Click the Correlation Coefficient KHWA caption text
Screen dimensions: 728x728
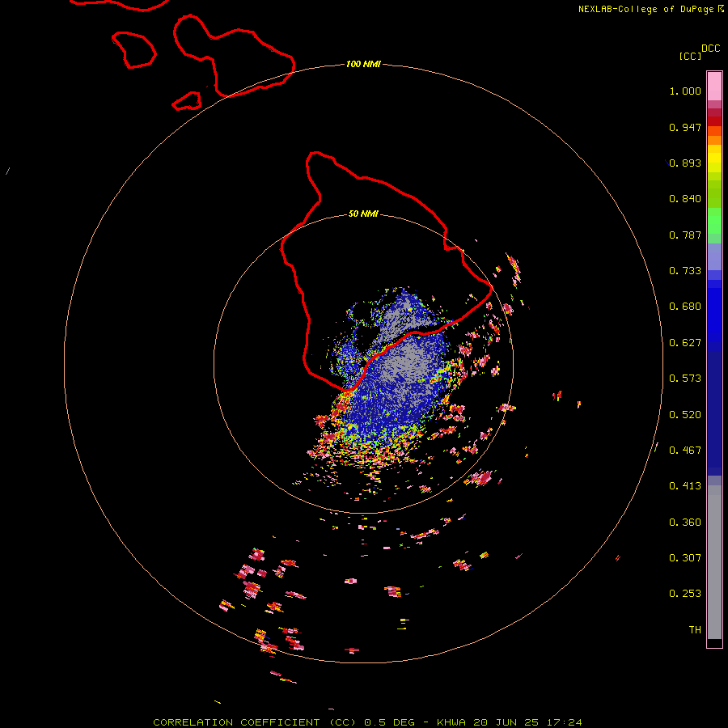[368, 722]
